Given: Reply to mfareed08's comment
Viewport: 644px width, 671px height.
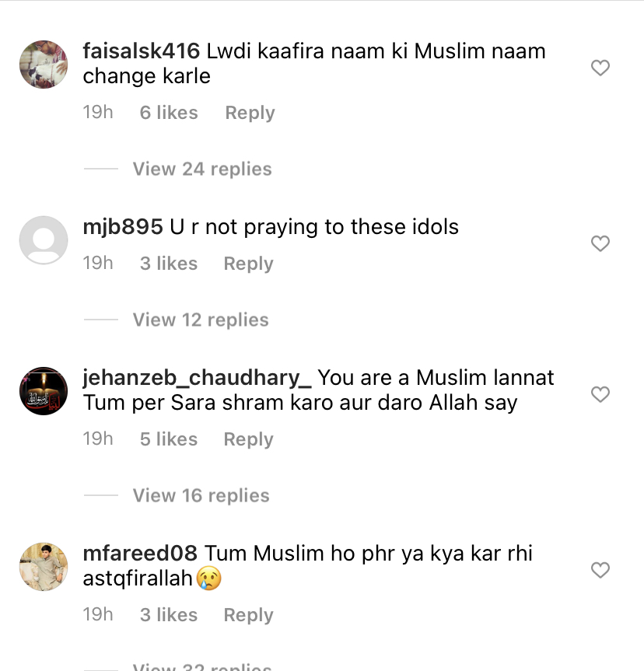Looking at the screenshot, I should 248,616.
